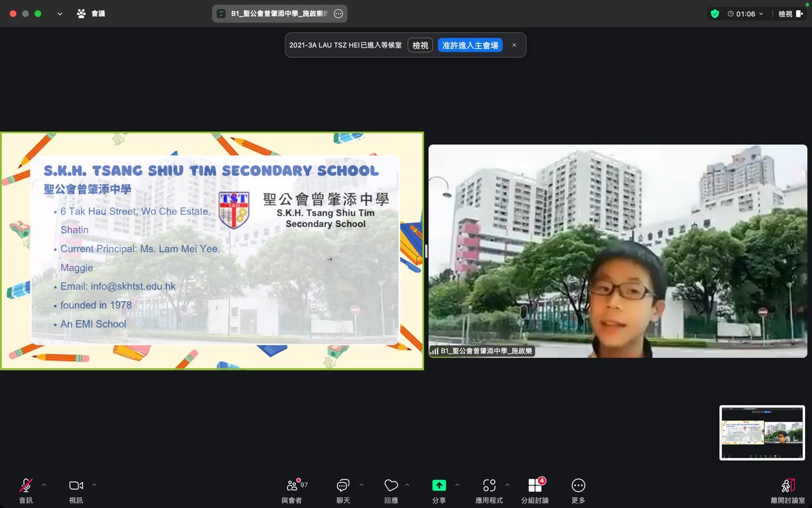The image size is (812, 508).
Task: Click the slide title S.K.H. TSANG SHIU TIM
Action: coord(211,171)
